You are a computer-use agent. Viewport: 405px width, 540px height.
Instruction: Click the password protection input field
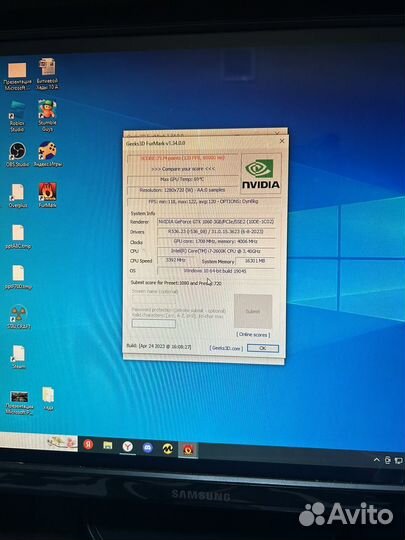[154, 323]
